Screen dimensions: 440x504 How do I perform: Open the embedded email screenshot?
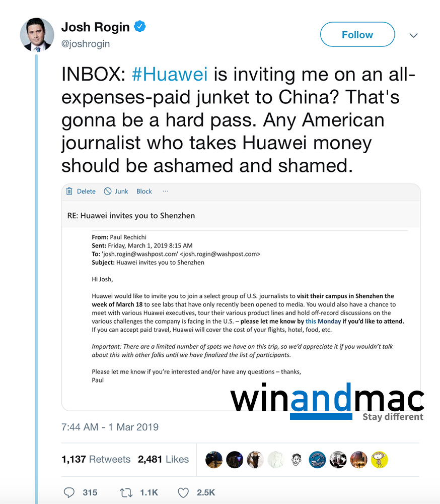(241, 297)
